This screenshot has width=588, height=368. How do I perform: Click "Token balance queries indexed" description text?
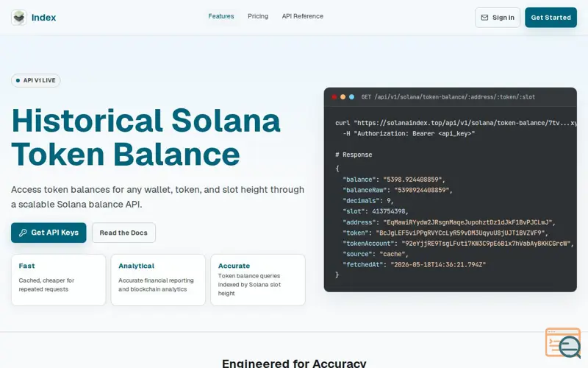click(249, 284)
